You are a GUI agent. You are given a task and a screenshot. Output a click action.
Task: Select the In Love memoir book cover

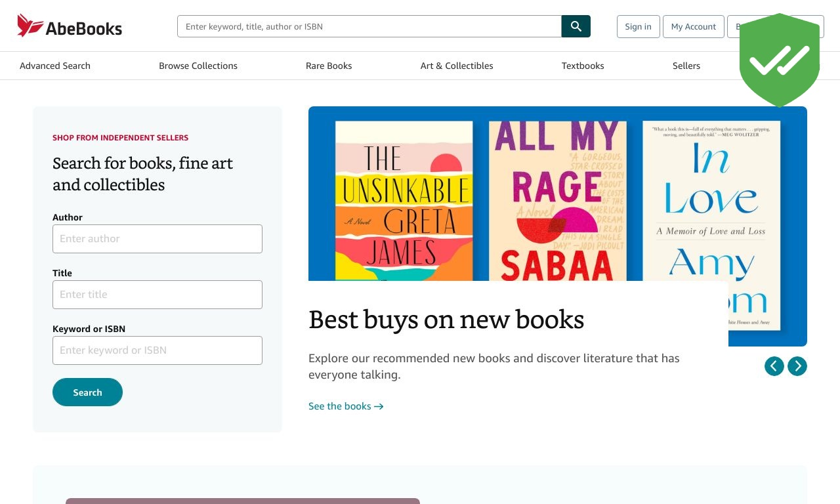(x=711, y=225)
